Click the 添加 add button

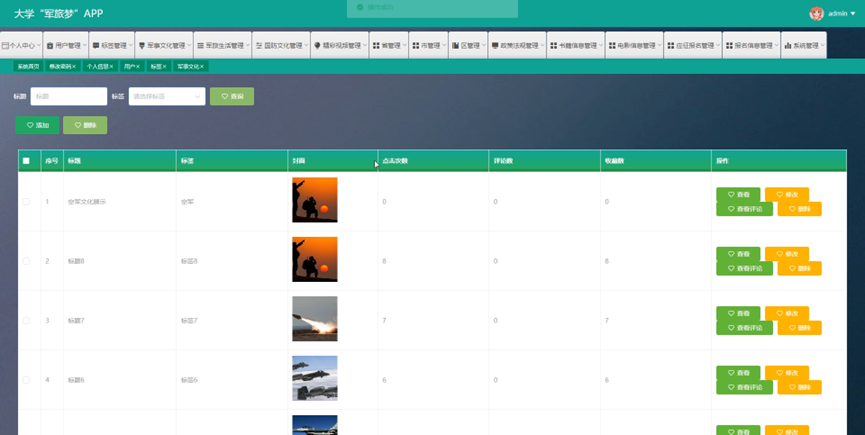[x=38, y=125]
